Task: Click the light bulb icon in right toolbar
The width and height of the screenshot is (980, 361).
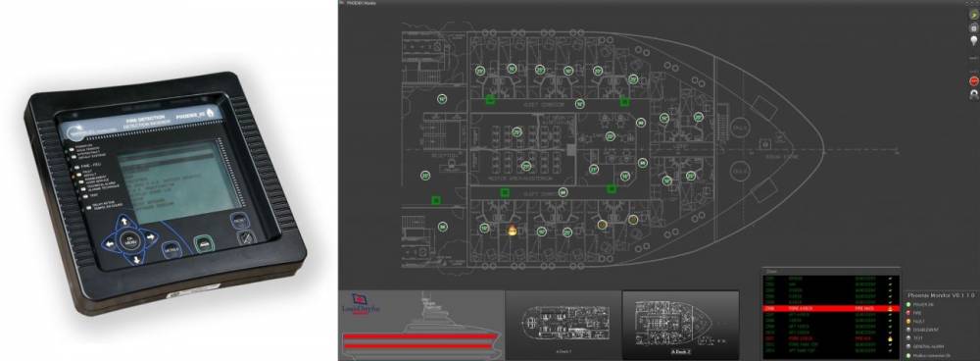Action: point(974,40)
